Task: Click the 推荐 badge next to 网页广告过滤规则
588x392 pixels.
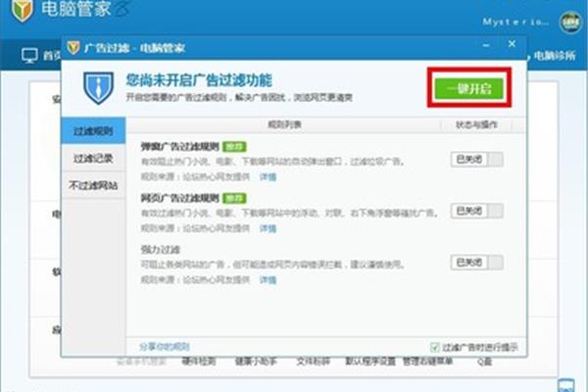Action: coord(234,198)
